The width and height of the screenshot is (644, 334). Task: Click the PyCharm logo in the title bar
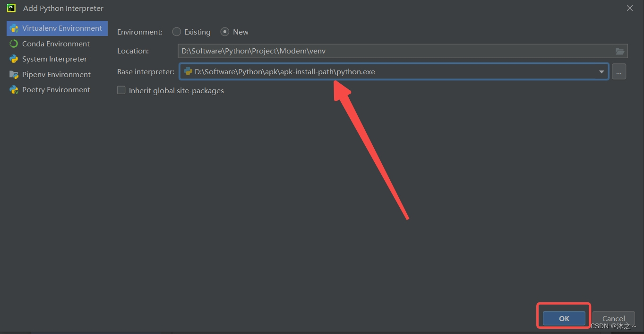(x=11, y=8)
